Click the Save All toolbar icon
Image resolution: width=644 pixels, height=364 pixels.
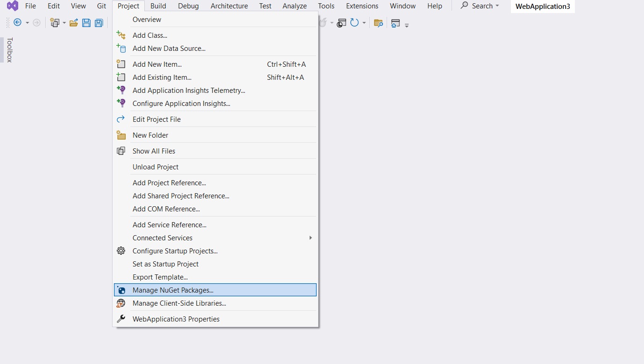point(99,23)
